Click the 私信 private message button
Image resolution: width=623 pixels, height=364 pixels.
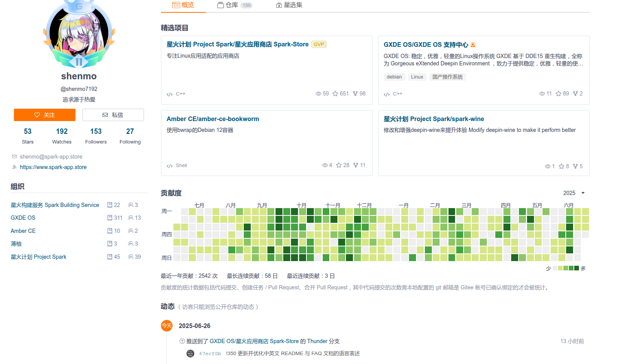[113, 115]
